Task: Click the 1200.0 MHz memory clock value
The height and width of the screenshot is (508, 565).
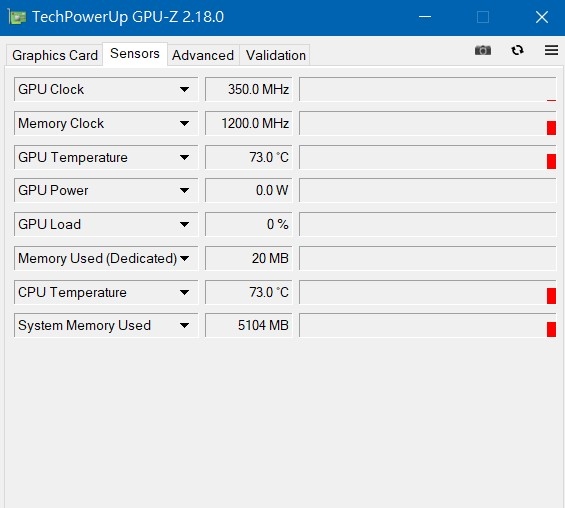Action: [249, 123]
